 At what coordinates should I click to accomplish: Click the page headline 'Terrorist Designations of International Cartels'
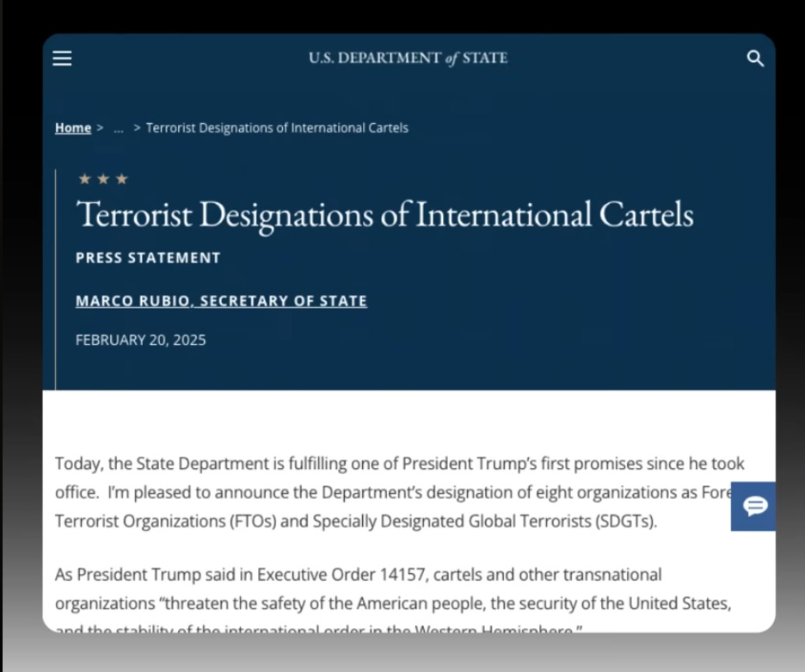coord(385,215)
